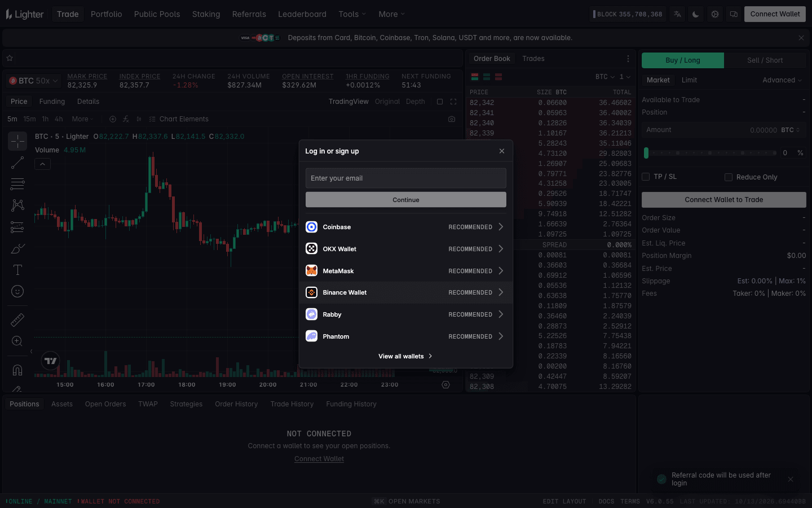Favorite the market with star icon
Image resolution: width=812 pixels, height=508 pixels.
(x=10, y=58)
